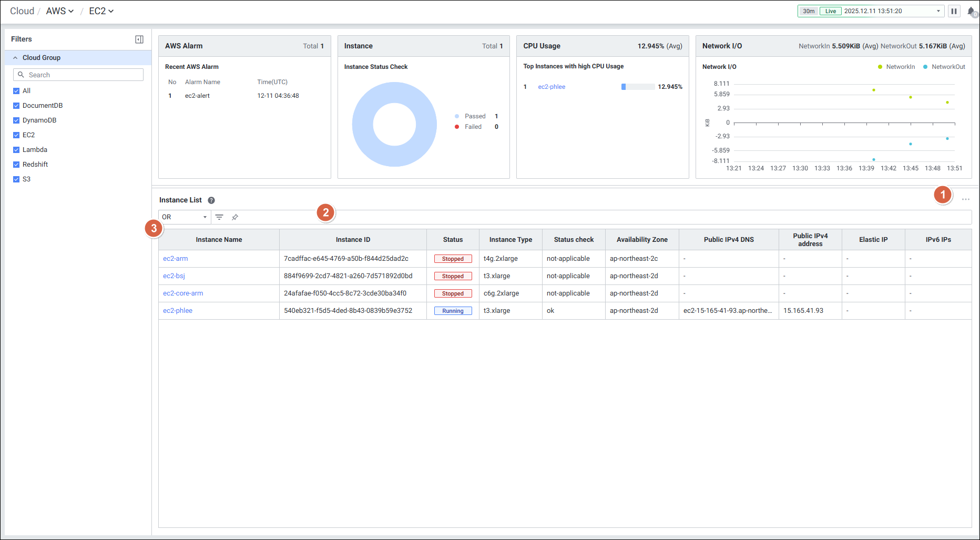Click the pin icon in filter bar

pyautogui.click(x=235, y=217)
